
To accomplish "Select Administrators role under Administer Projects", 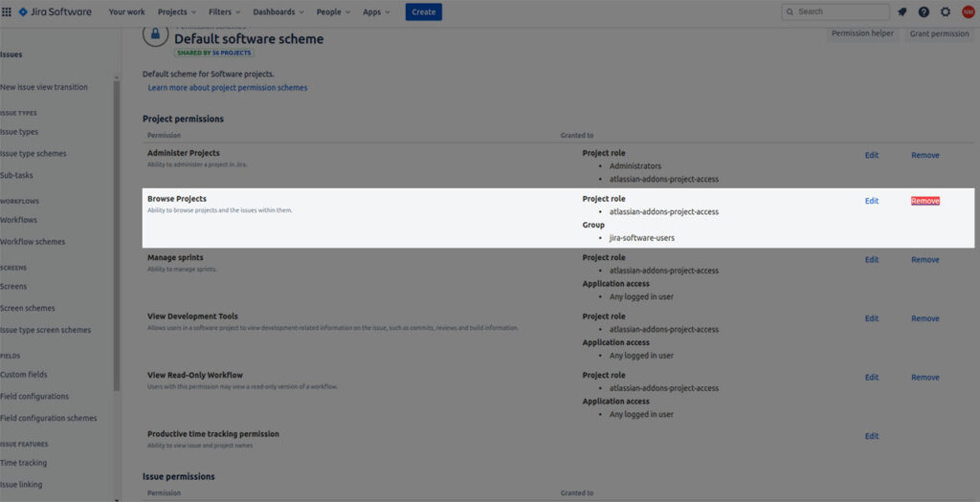I will pyautogui.click(x=635, y=166).
